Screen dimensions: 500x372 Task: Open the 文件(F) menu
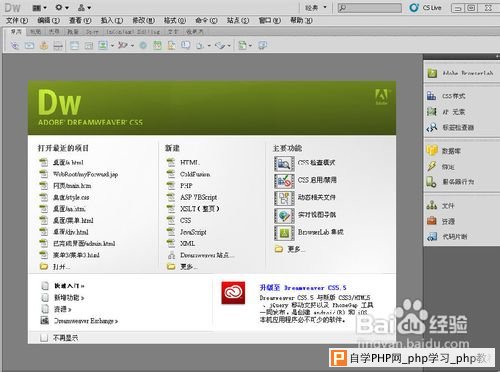tap(17, 20)
